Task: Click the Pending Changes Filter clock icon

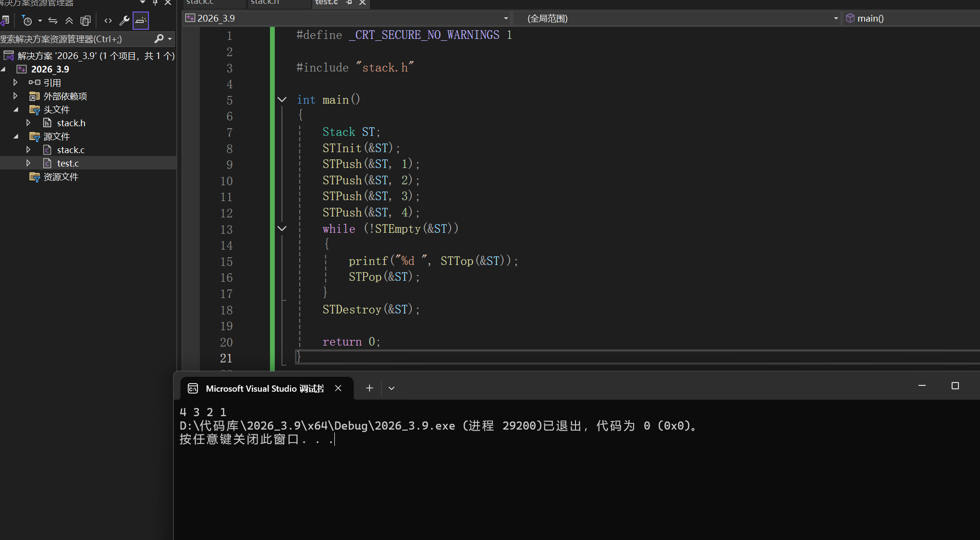Action: click(x=27, y=21)
